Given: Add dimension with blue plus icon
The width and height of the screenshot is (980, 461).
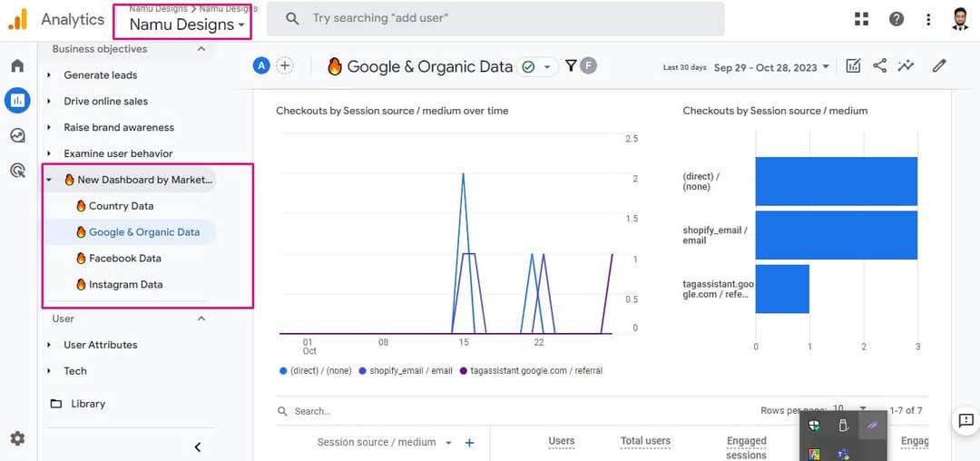Looking at the screenshot, I should (x=469, y=443).
